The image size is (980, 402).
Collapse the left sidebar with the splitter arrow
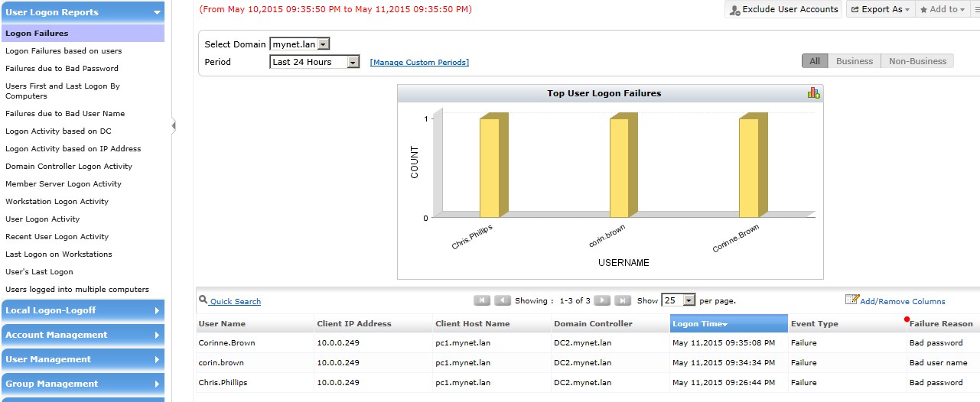[x=174, y=125]
